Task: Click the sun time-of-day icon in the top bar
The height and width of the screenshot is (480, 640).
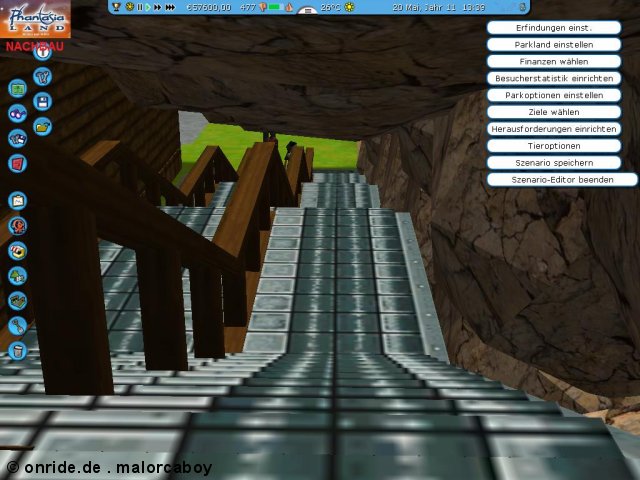Action: [x=130, y=7]
